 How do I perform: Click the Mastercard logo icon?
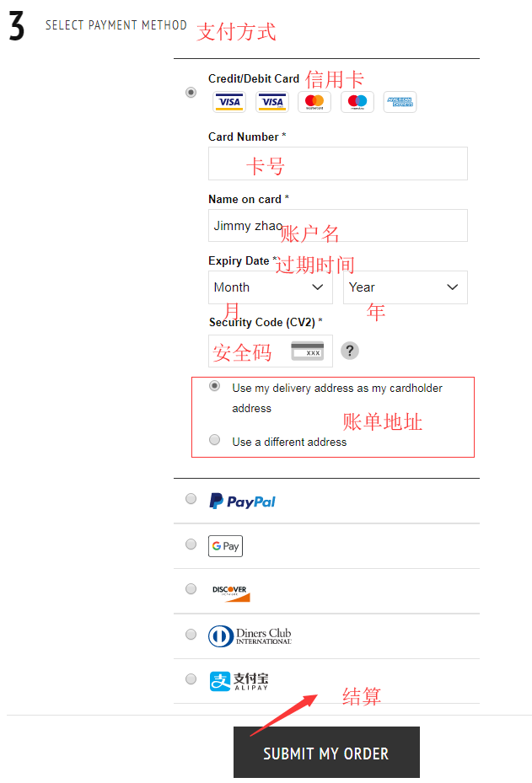pos(314,102)
